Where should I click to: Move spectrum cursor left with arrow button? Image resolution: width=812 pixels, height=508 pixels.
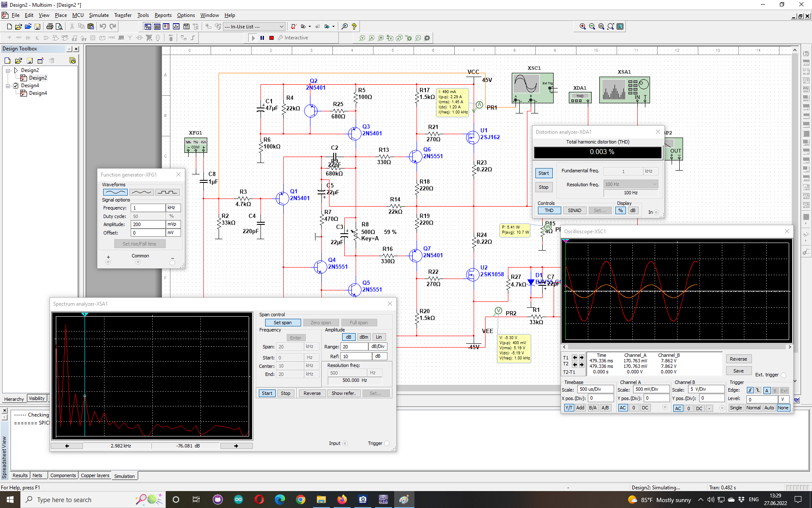pos(67,446)
